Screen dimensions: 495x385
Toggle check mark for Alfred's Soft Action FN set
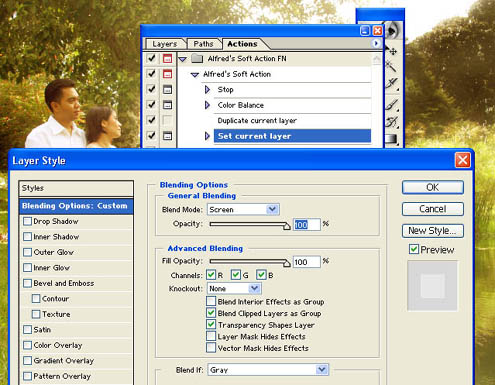[x=152, y=58]
